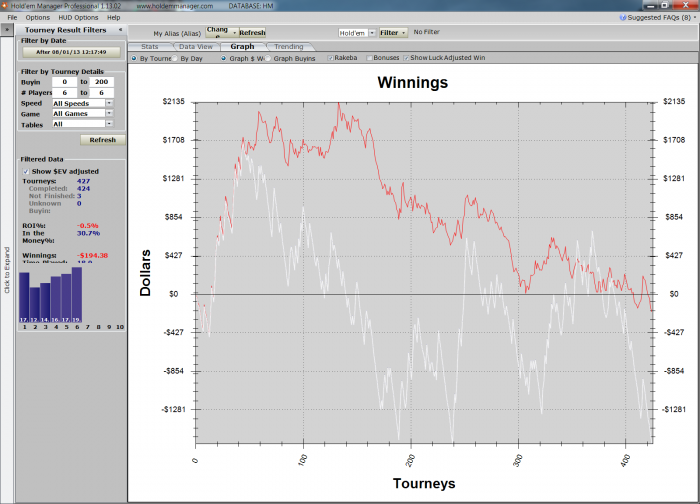Click the Tourneys count 427
This screenshot has width=700, height=504.
point(83,181)
